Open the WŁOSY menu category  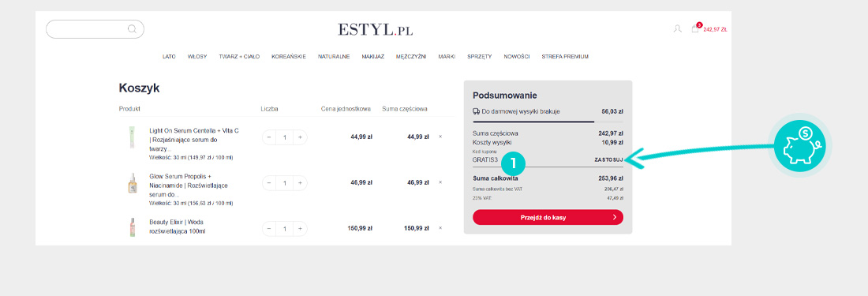[x=197, y=56]
